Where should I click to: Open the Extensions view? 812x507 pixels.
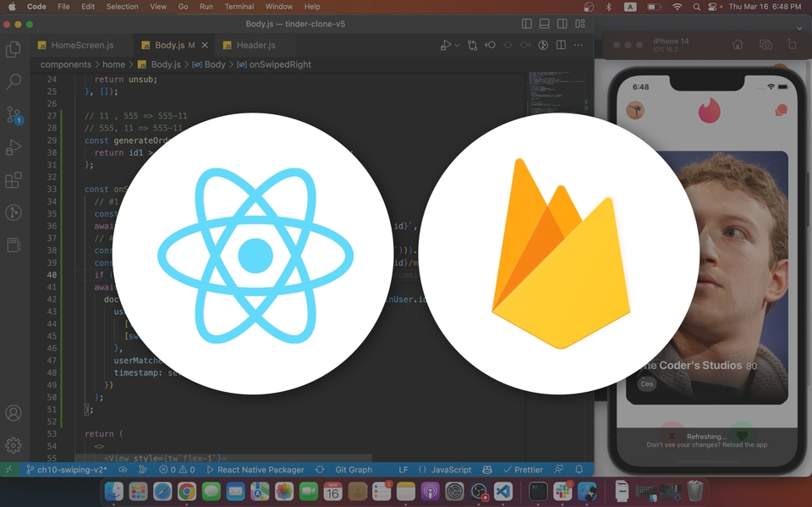tap(14, 180)
